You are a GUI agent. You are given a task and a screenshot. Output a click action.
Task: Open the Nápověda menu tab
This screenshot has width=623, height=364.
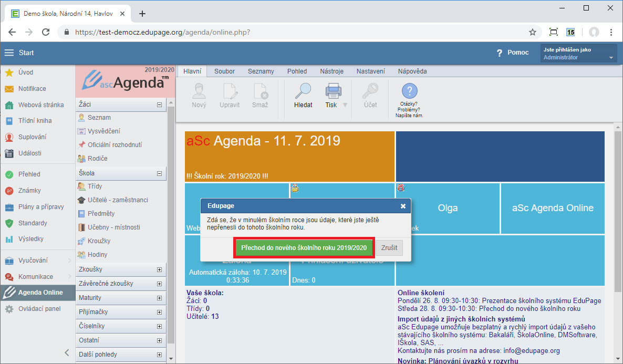point(412,71)
